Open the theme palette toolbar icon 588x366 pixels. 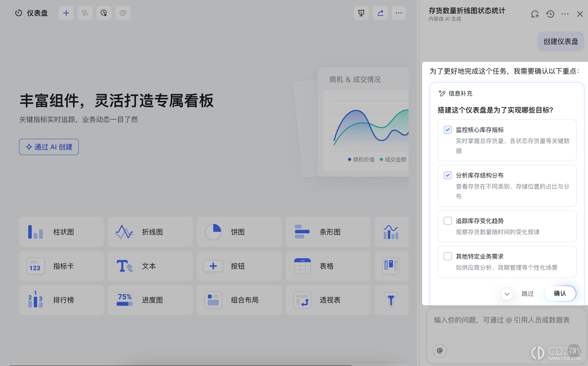point(123,13)
